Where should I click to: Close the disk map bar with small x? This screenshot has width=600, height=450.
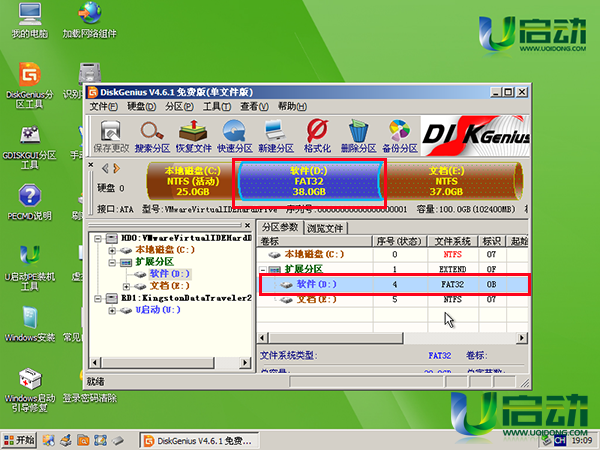(x=91, y=165)
